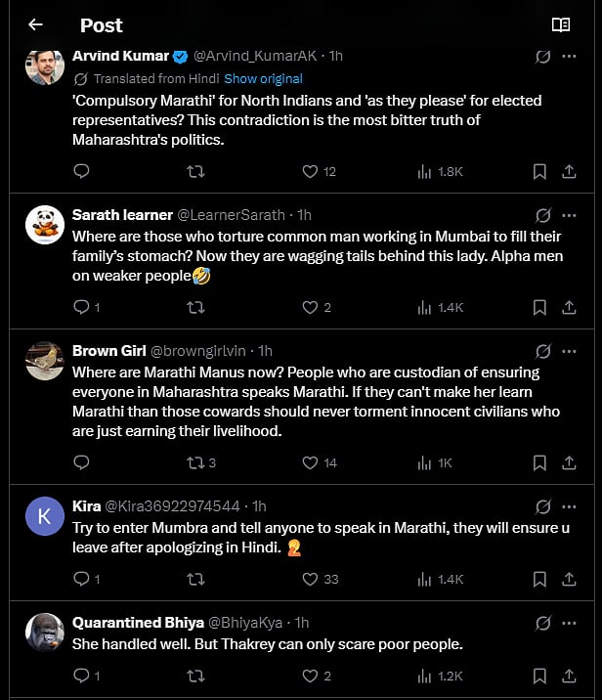
Task: Open Grok icon on Quarantined Bhiya's post
Action: click(543, 623)
